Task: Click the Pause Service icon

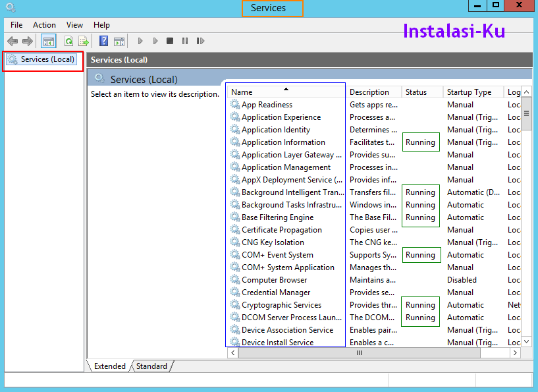Action: tap(185, 41)
